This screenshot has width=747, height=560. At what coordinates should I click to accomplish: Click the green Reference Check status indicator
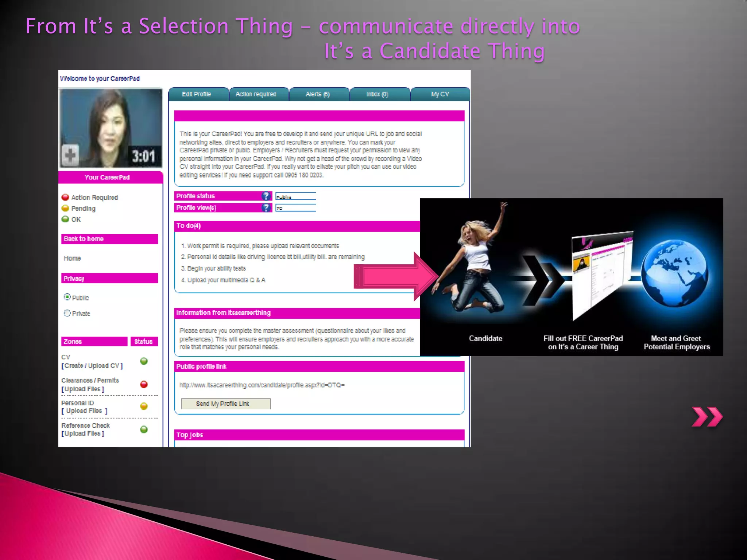[144, 429]
